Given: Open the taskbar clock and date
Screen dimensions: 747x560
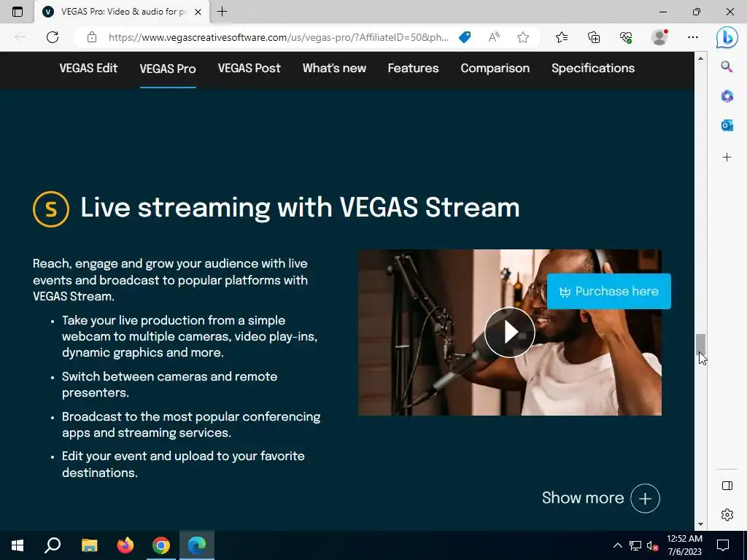Looking at the screenshot, I should point(684,545).
